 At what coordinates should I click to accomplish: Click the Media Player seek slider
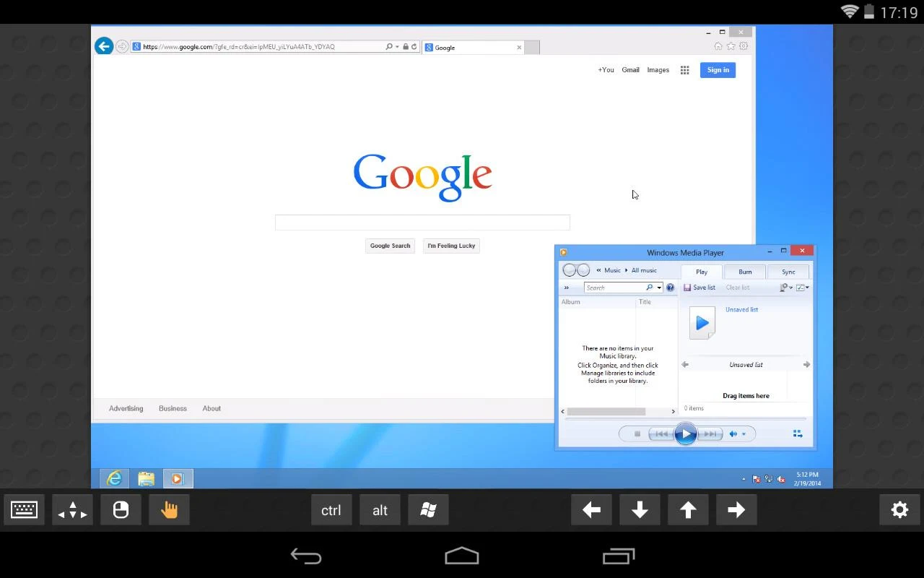click(685, 418)
